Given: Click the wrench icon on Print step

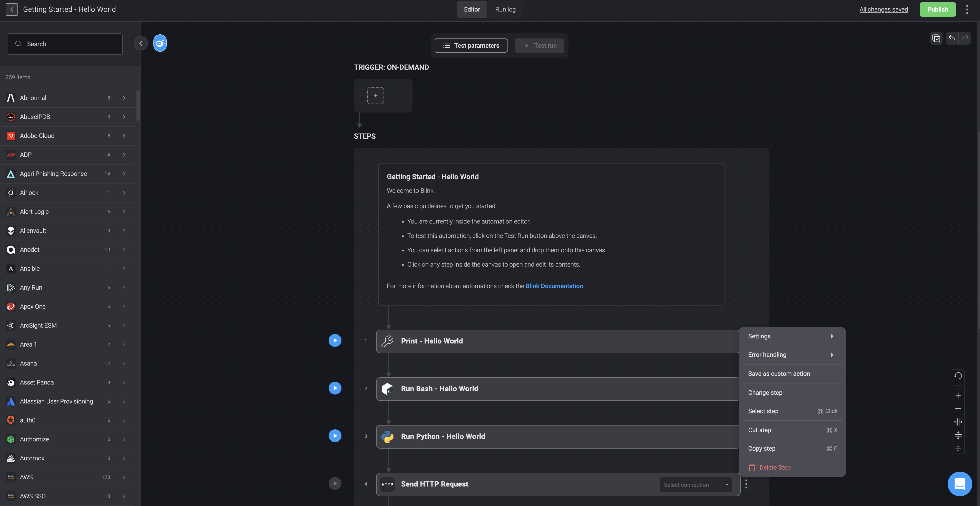Looking at the screenshot, I should coord(387,341).
